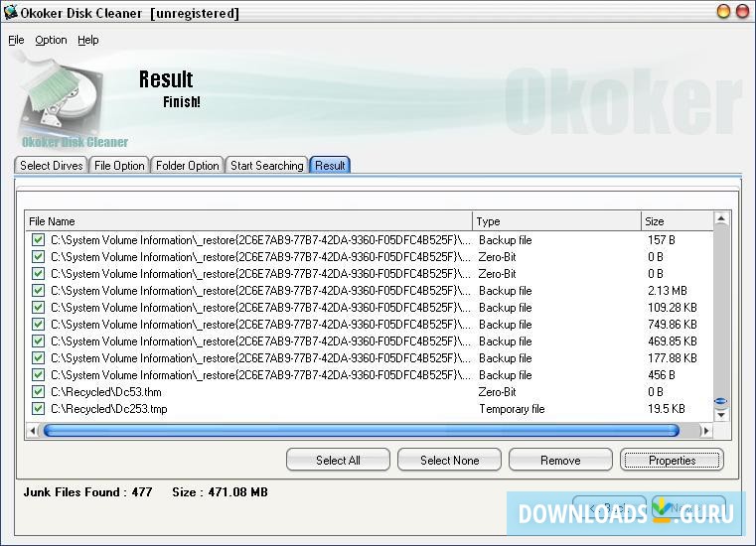Switch to the Start Searching tab
Image resolution: width=756 pixels, height=546 pixels.
(266, 166)
